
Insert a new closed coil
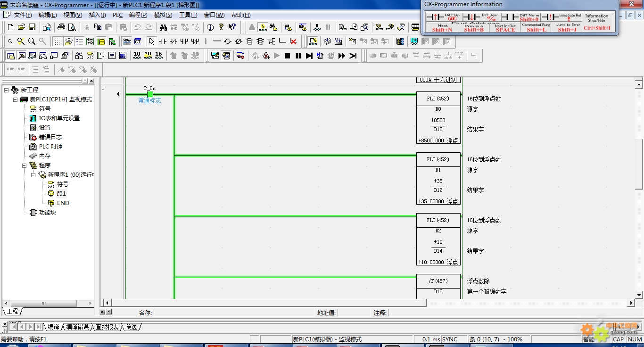238,41
